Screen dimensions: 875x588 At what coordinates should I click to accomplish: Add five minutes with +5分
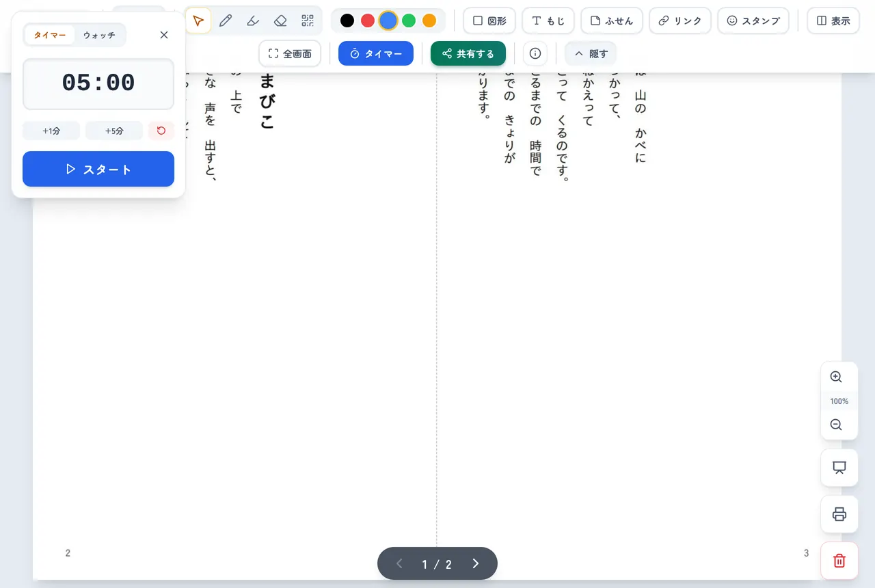coord(114,131)
